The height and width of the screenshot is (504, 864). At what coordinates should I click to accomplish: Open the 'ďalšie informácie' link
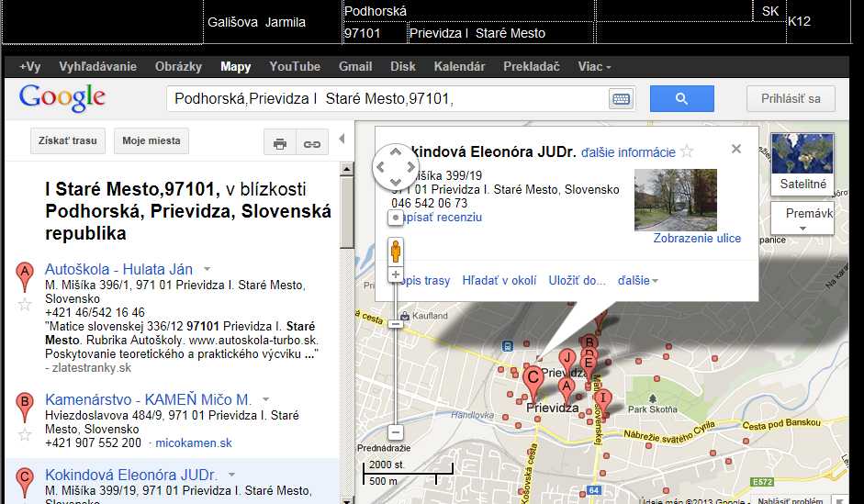click(x=628, y=152)
